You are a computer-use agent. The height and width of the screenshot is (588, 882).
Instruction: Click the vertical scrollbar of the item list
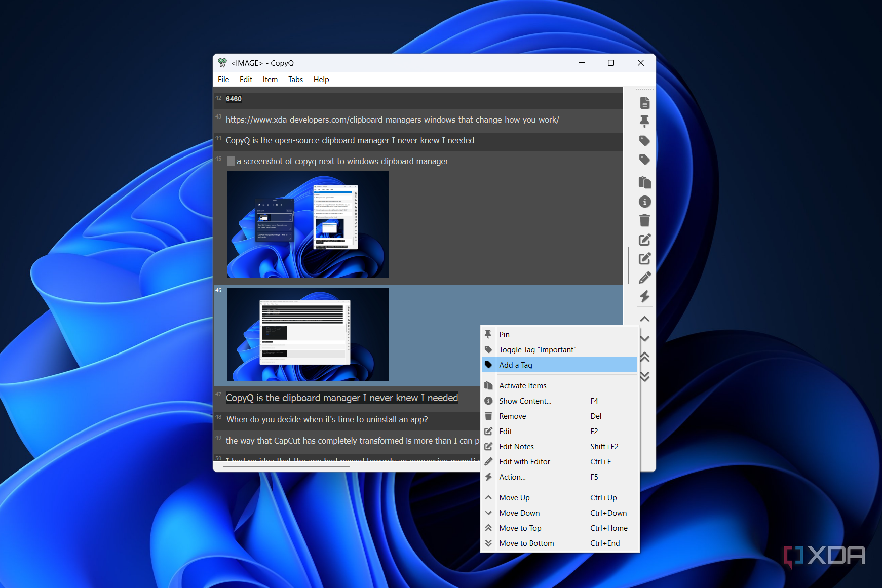[628, 265]
